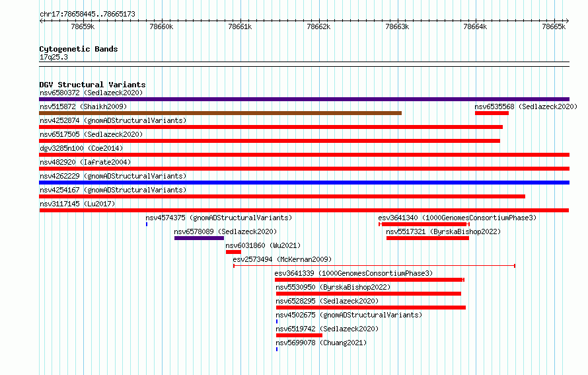588x375 pixels.
Task: Click the 78665k ruler tick label
Action: click(x=554, y=26)
